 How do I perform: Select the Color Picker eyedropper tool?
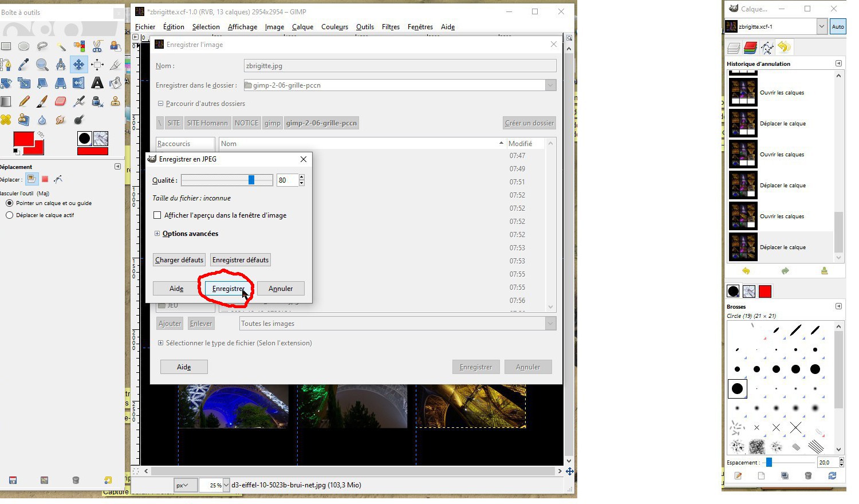click(24, 65)
